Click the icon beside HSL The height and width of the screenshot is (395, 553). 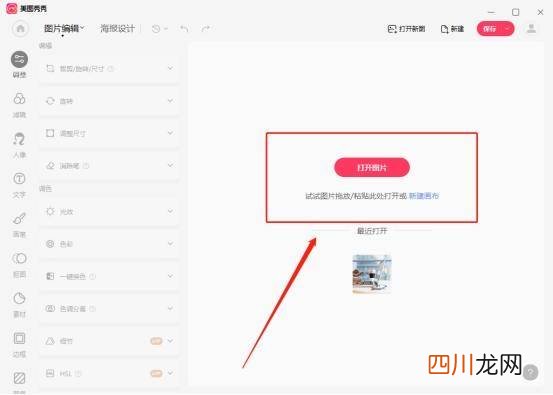click(x=50, y=373)
